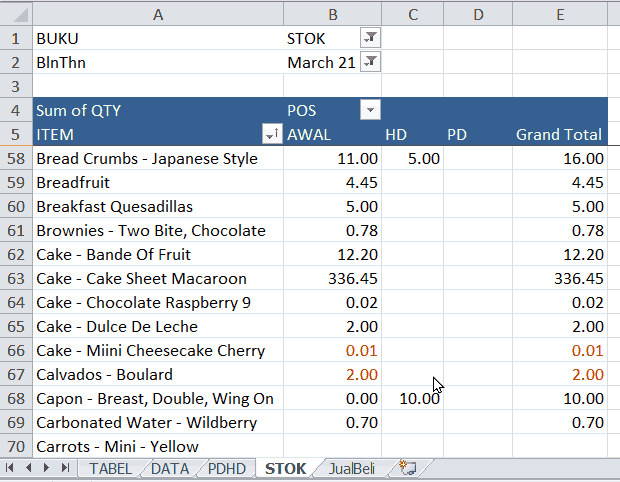
Task: Select the Grand Total header cell
Action: pyautogui.click(x=560, y=134)
